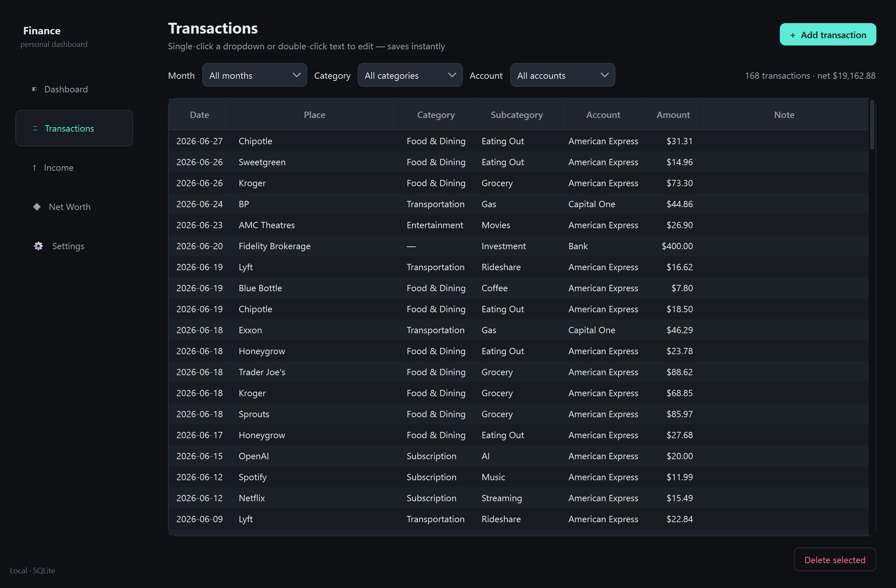
Task: Open Account cell Capital One for Exxon
Action: click(603, 330)
